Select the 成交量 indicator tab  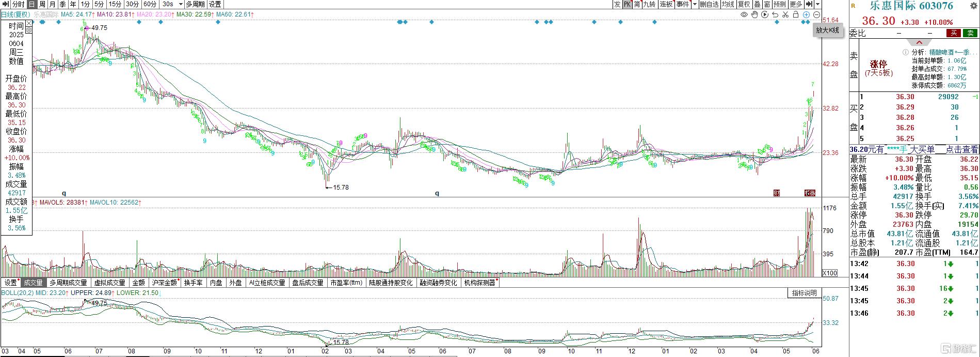[x=34, y=283]
